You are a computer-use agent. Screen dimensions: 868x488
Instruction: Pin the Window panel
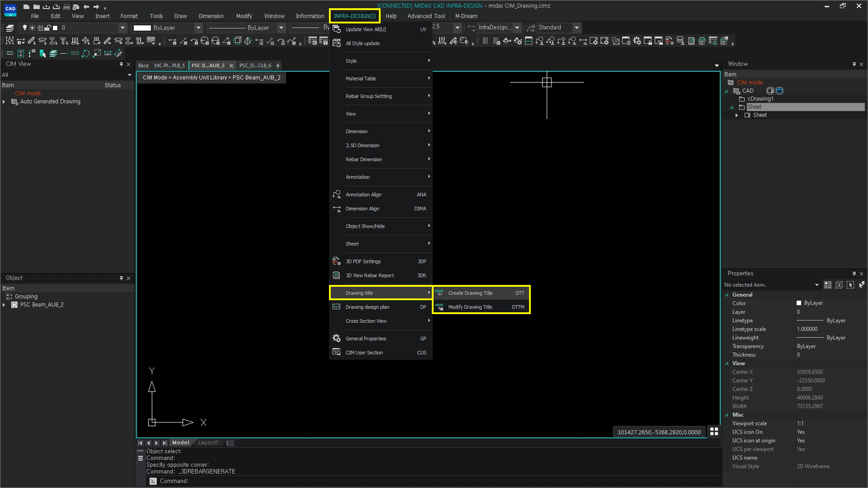pyautogui.click(x=854, y=64)
